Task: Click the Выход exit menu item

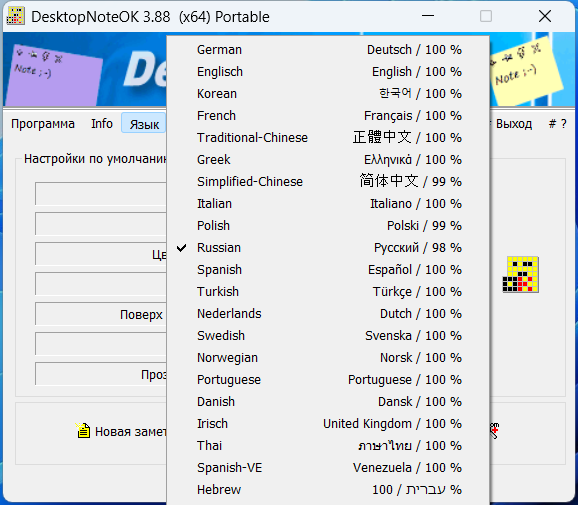Action: 513,124
